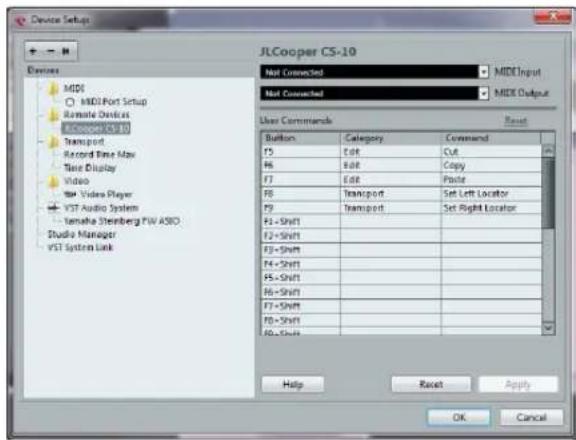Image resolution: width=576 pixels, height=440 pixels.
Task: Click the Apply button
Action: click(x=518, y=385)
